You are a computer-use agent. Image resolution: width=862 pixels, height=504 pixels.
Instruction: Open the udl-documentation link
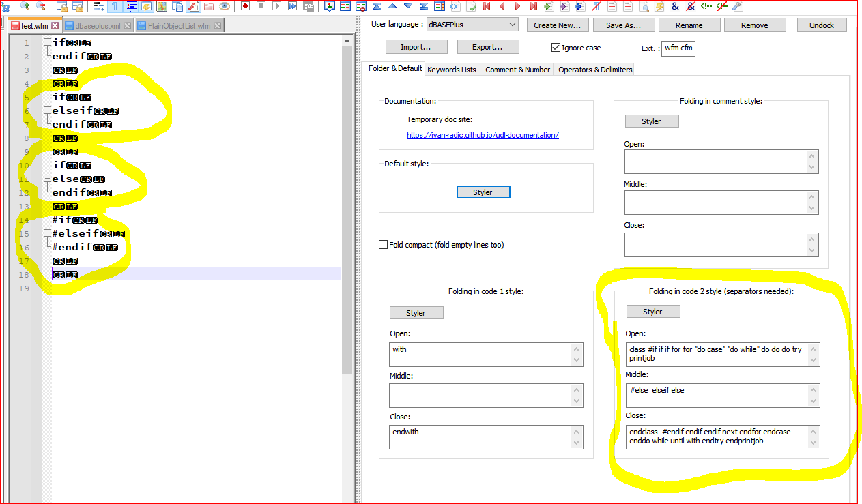[x=483, y=135]
